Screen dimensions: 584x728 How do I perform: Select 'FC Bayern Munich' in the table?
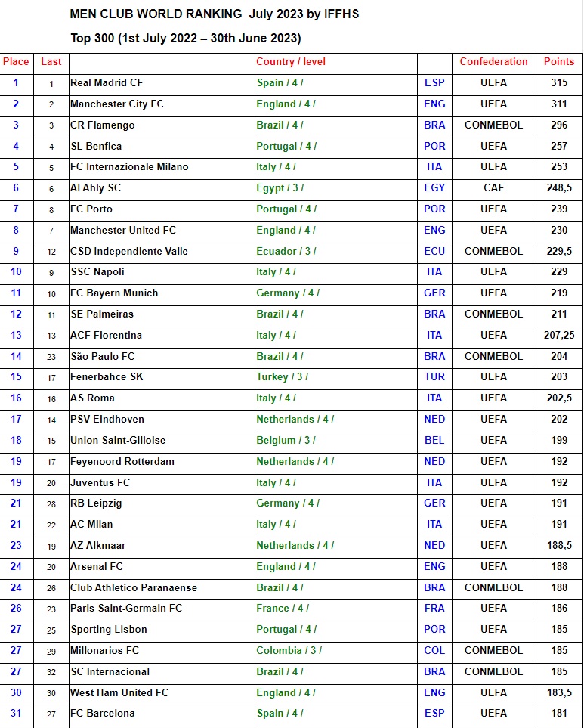pyautogui.click(x=114, y=293)
